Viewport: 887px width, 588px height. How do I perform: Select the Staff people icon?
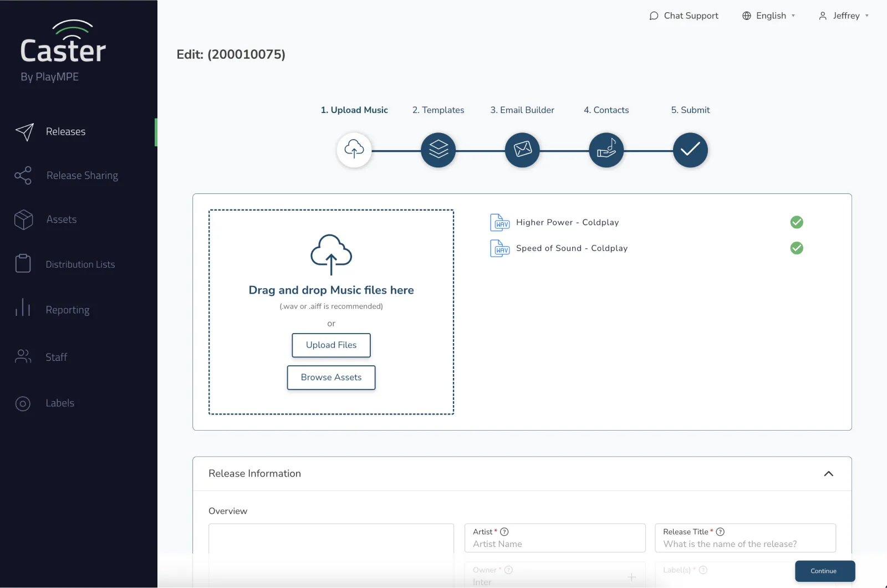point(23,357)
